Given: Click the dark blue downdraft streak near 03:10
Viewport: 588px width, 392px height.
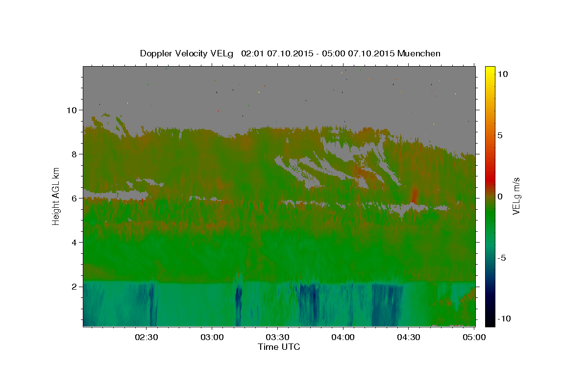Looking at the screenshot, I should click(x=239, y=304).
